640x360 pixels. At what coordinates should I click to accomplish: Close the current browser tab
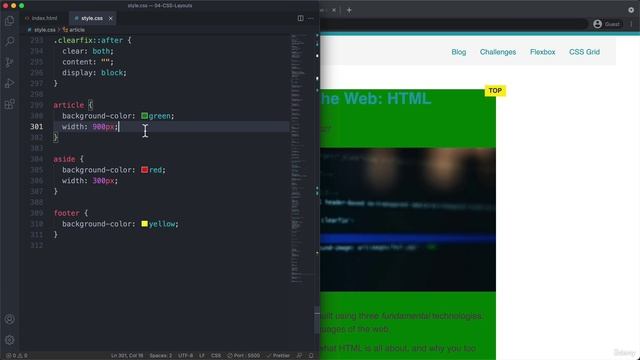point(333,10)
